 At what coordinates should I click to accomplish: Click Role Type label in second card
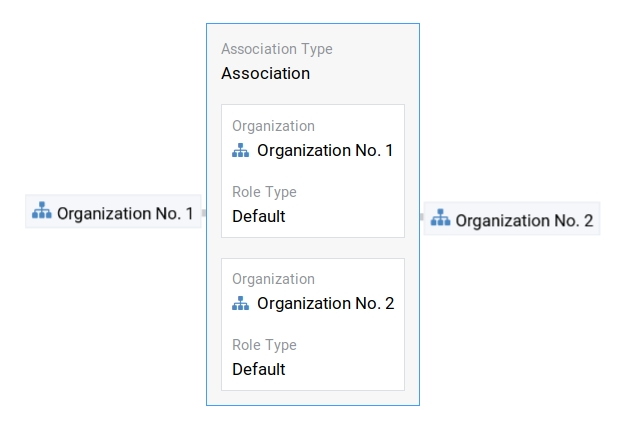(264, 345)
